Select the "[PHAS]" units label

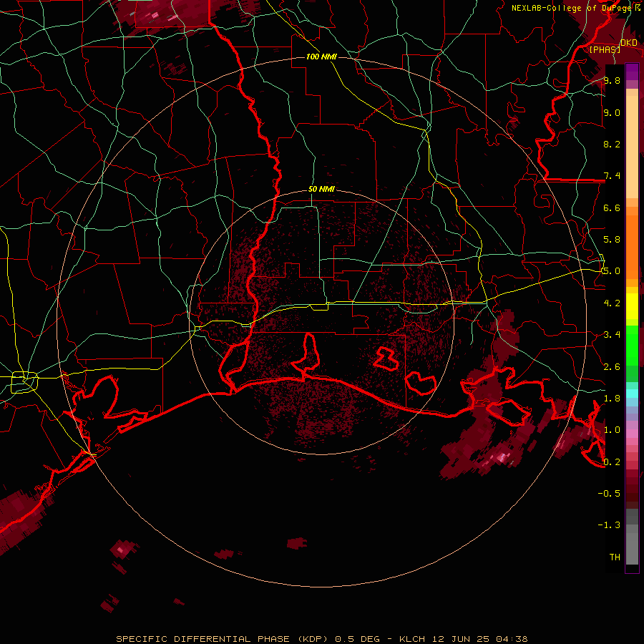(x=605, y=50)
